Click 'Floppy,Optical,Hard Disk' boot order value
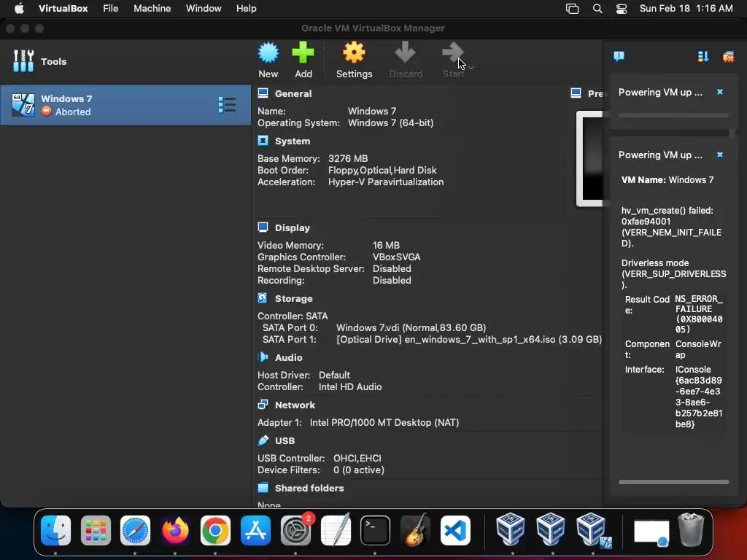The width and height of the screenshot is (747, 560). [x=382, y=170]
